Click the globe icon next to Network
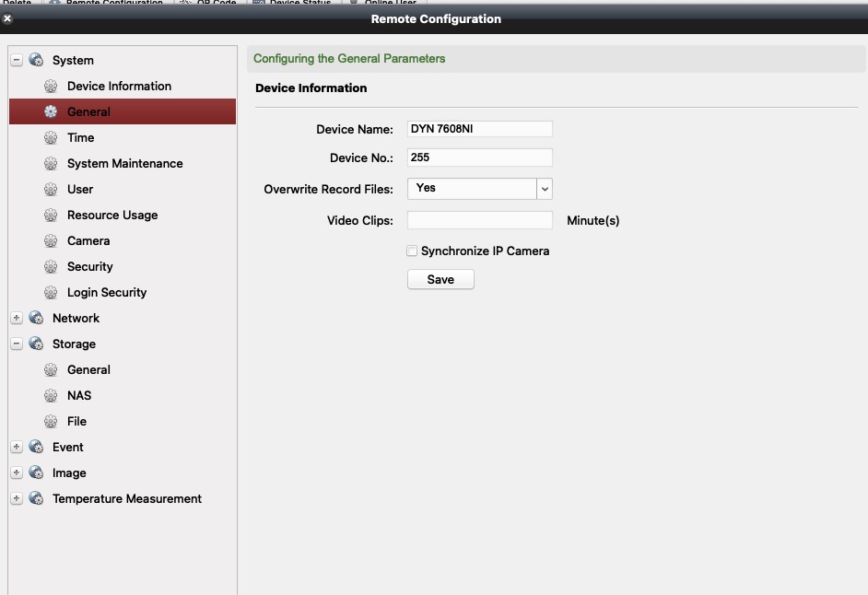Screen dimensions: 868x595 click(x=36, y=319)
